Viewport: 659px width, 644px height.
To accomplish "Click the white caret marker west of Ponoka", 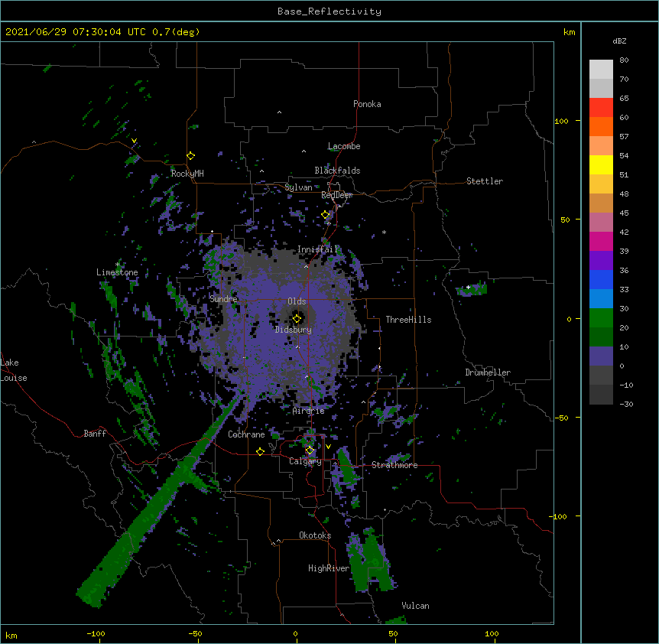I will coord(280,112).
